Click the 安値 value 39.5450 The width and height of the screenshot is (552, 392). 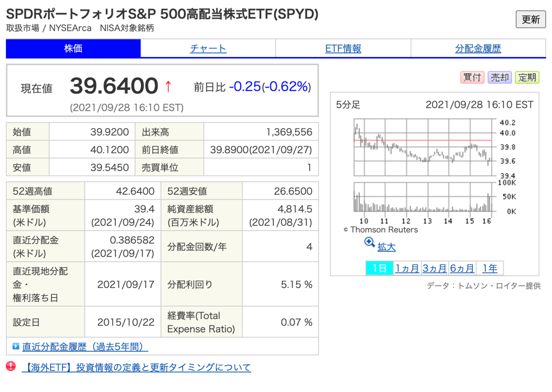[109, 167]
